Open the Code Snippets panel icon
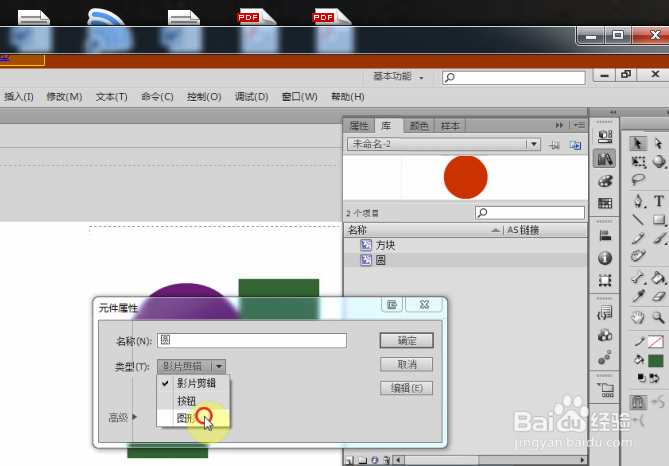The image size is (669, 466). click(605, 313)
